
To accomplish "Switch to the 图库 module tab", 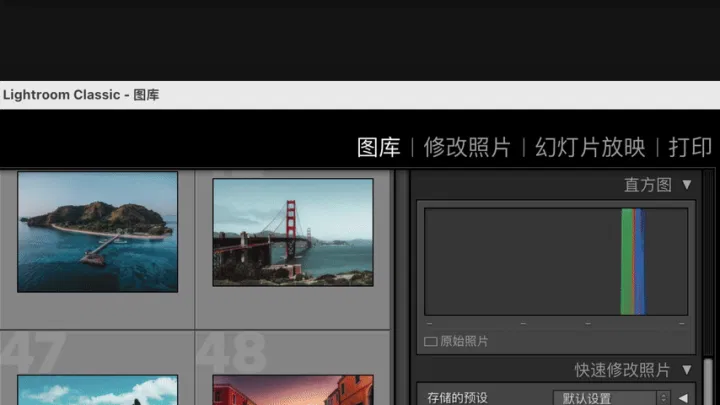I will 379,147.
